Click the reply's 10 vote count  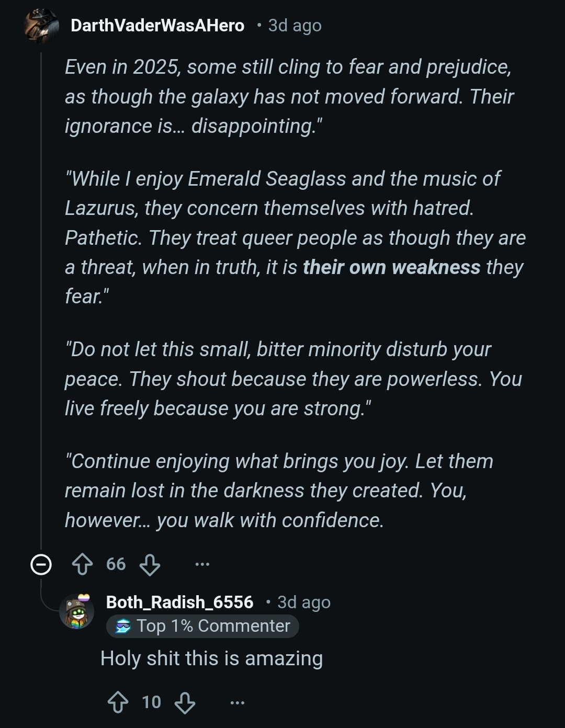click(x=151, y=702)
